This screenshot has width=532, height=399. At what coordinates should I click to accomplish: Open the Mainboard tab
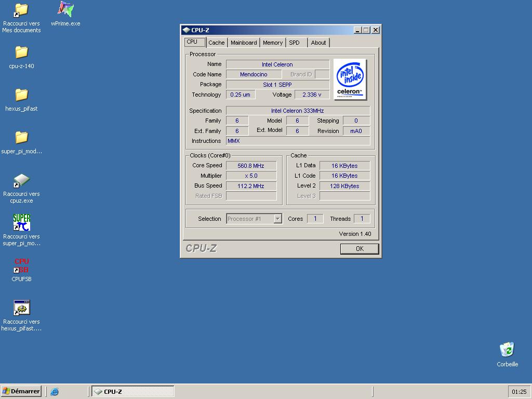[x=244, y=43]
